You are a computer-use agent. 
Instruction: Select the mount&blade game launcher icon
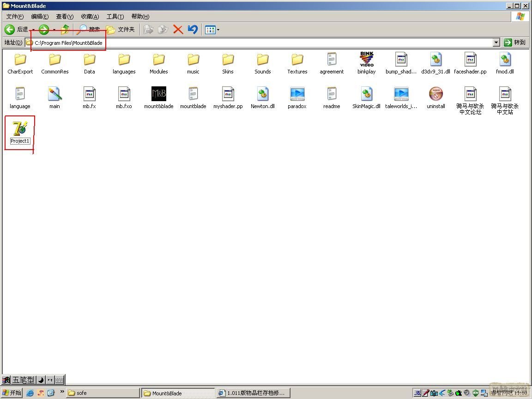pos(158,94)
